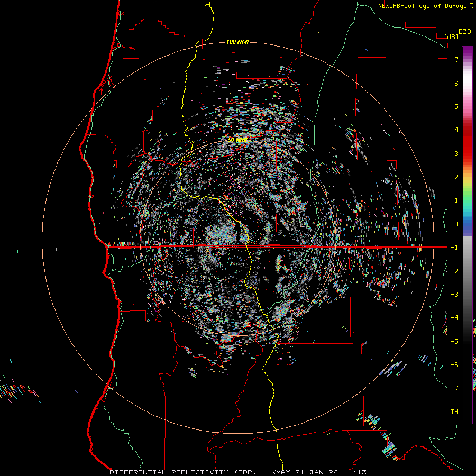Click the 100 NMI range ring label
476x476 pixels.
[237, 42]
